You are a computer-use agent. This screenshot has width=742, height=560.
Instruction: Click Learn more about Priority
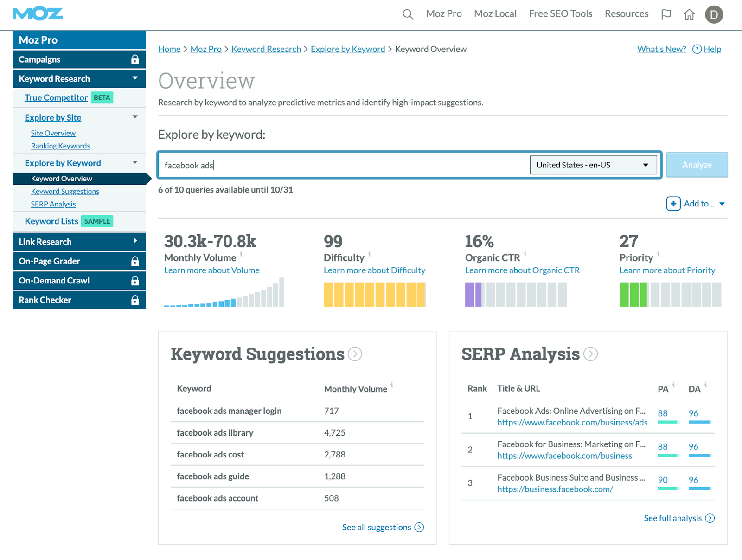[667, 270]
